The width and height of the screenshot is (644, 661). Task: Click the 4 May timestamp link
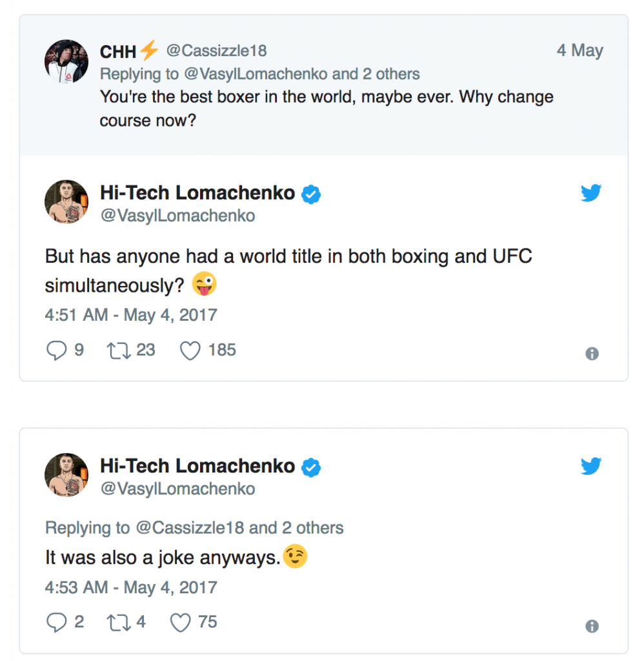click(x=579, y=50)
